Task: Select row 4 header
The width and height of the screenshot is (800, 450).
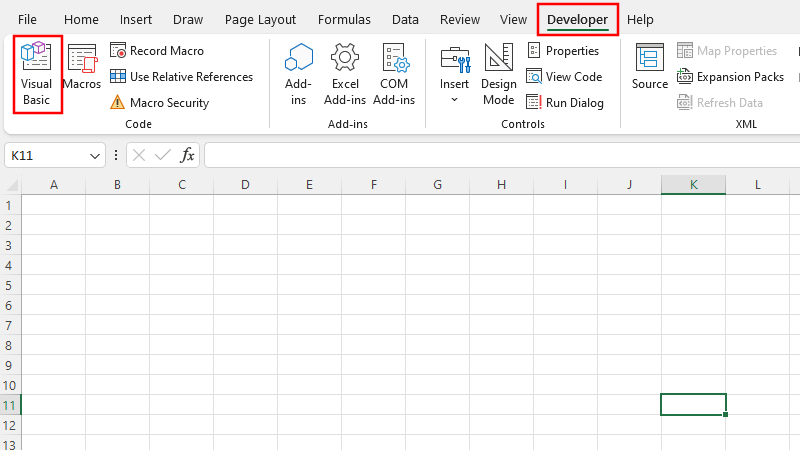Action: pos(10,265)
